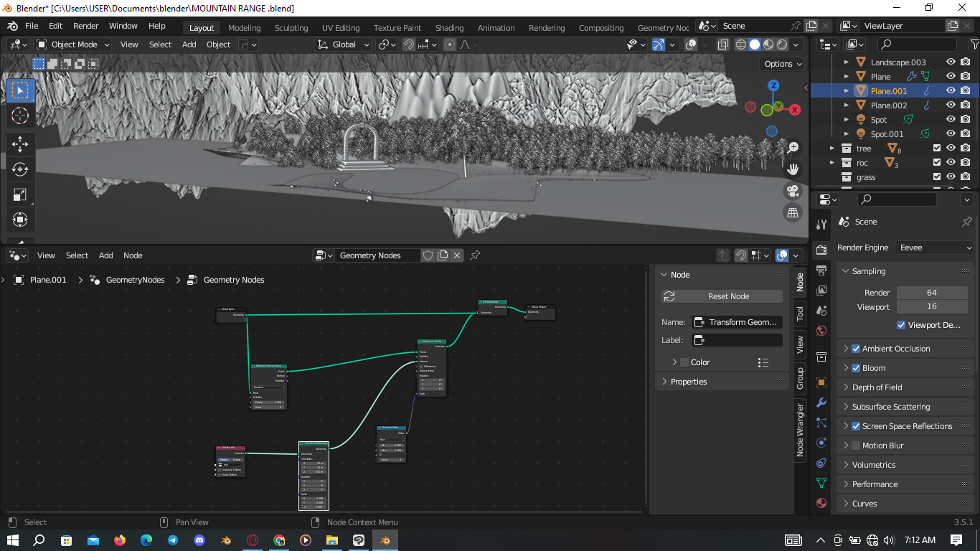Open the Physics properties tab
This screenshot has width=980, height=551.
coord(821,443)
